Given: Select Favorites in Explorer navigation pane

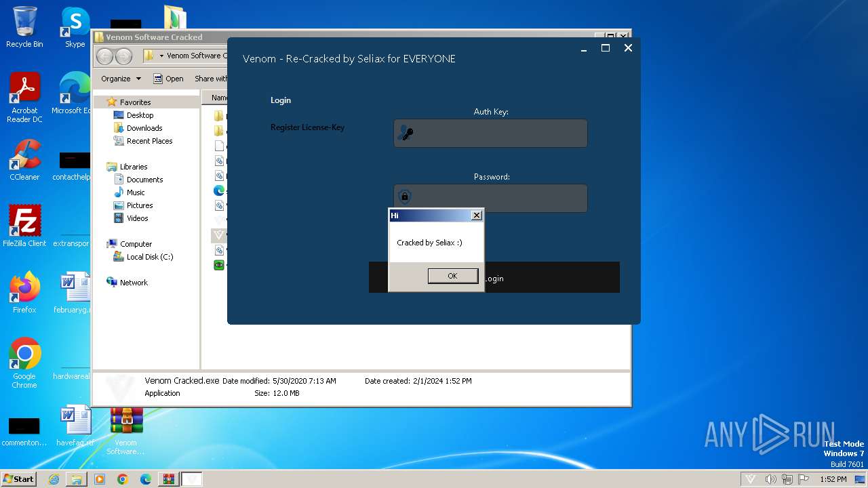Looking at the screenshot, I should point(135,102).
